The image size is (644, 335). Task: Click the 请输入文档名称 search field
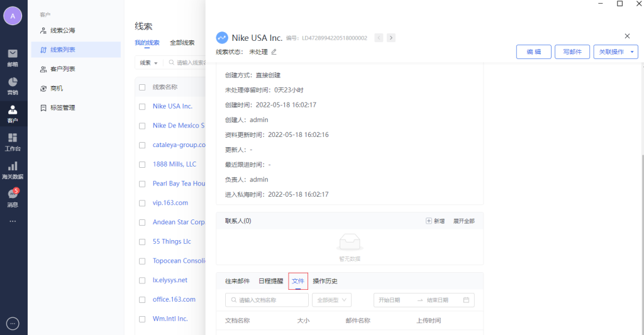click(x=267, y=300)
